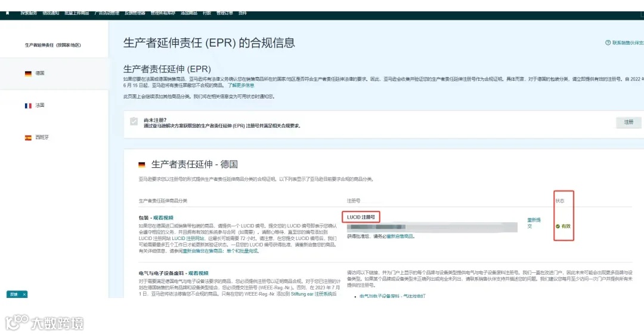This screenshot has width=644, height=335.
Task: Click 生产者延伸责任（按国家/地区）sidebar title
Action: point(53,45)
